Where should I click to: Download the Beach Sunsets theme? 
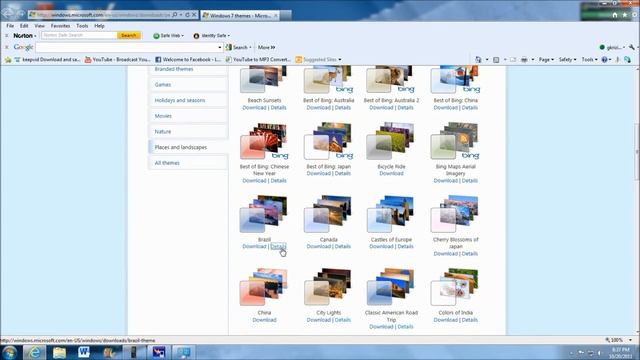click(254, 108)
